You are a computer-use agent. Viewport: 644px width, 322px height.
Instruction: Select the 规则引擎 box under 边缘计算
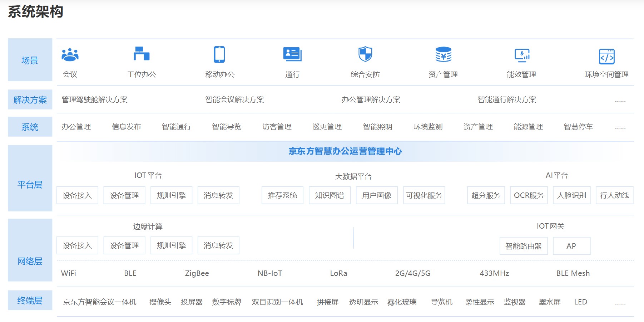point(171,245)
